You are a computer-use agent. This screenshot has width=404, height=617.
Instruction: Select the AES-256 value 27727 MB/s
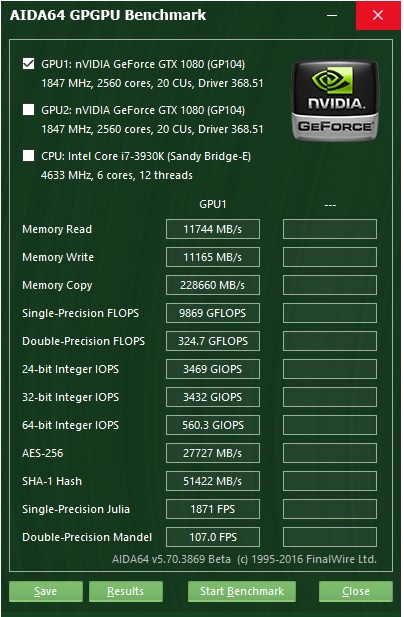pos(213,453)
